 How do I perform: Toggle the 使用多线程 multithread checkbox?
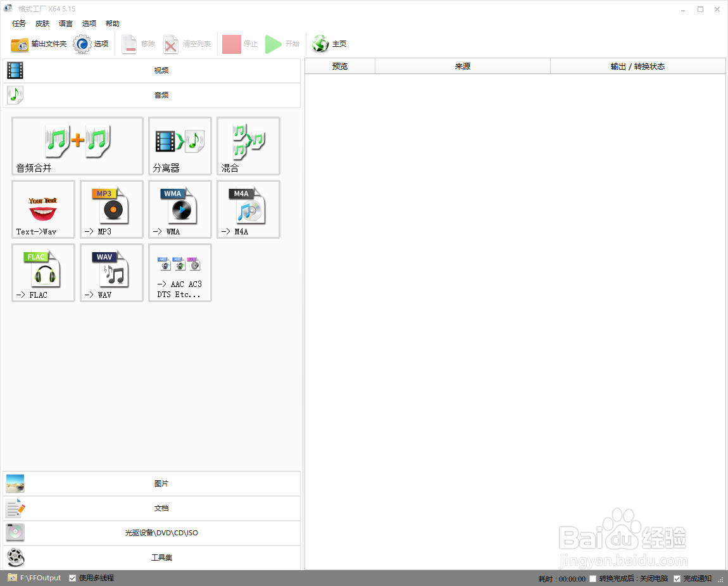click(72, 578)
